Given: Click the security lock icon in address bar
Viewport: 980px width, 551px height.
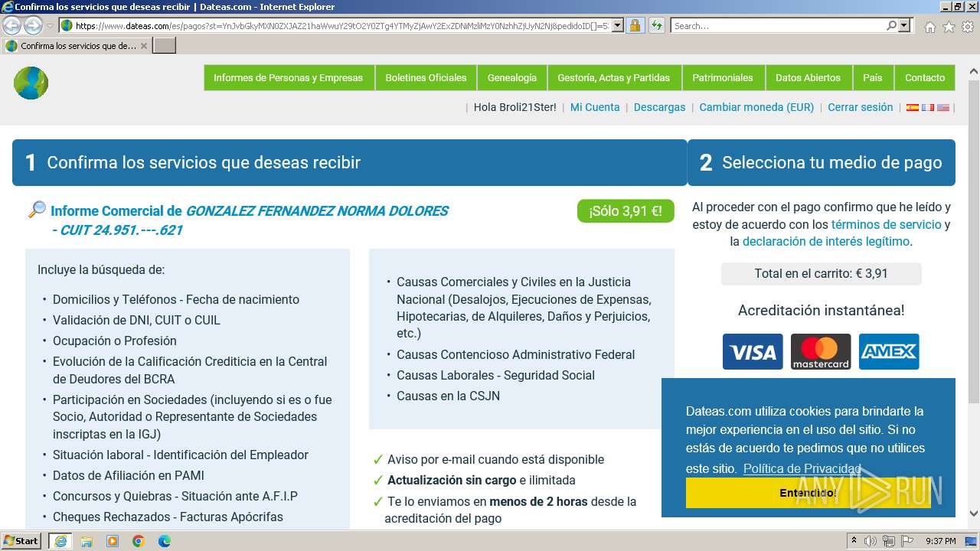Looking at the screenshot, I should (x=635, y=25).
